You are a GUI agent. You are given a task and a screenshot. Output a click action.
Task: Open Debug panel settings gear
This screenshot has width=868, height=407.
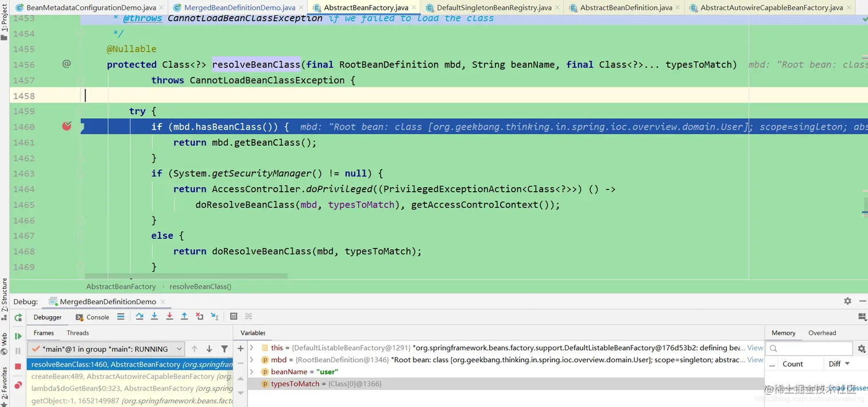click(x=847, y=301)
